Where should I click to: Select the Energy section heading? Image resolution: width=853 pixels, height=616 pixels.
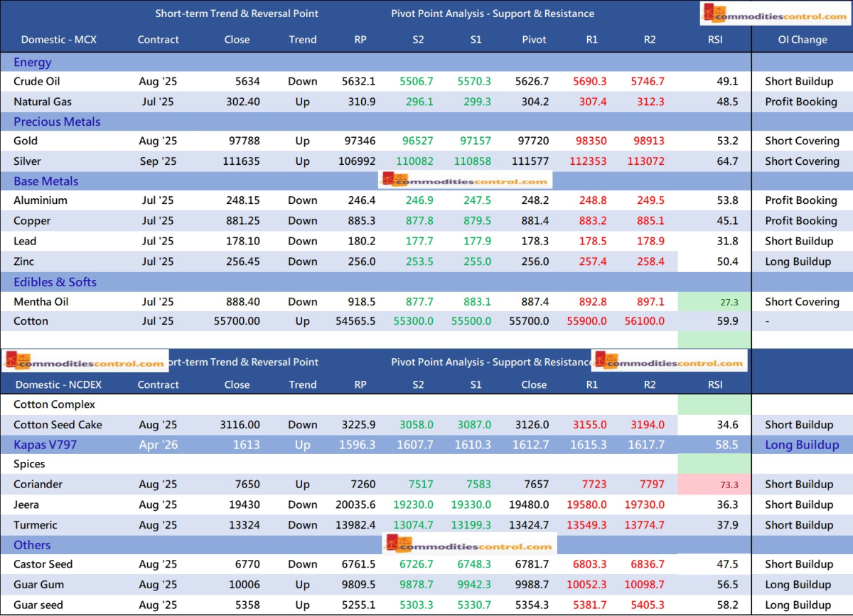click(x=33, y=63)
